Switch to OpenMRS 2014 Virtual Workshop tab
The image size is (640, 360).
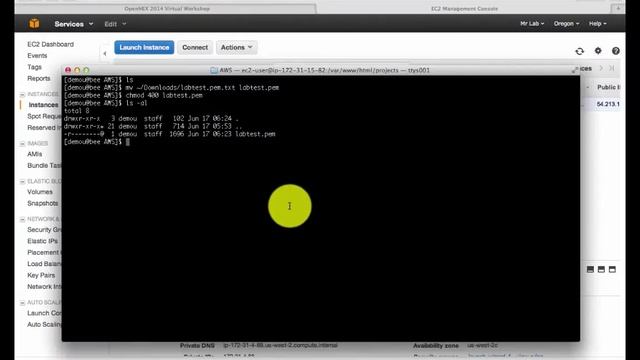(167, 9)
